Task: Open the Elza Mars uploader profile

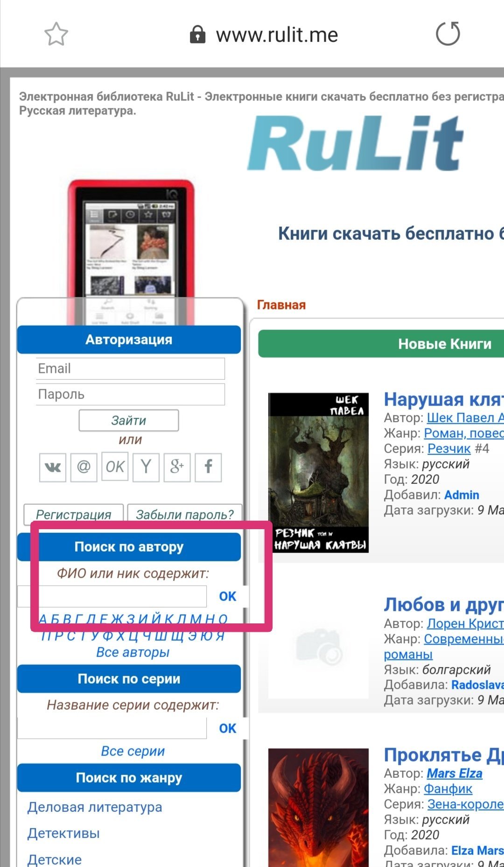Action: tap(477, 850)
